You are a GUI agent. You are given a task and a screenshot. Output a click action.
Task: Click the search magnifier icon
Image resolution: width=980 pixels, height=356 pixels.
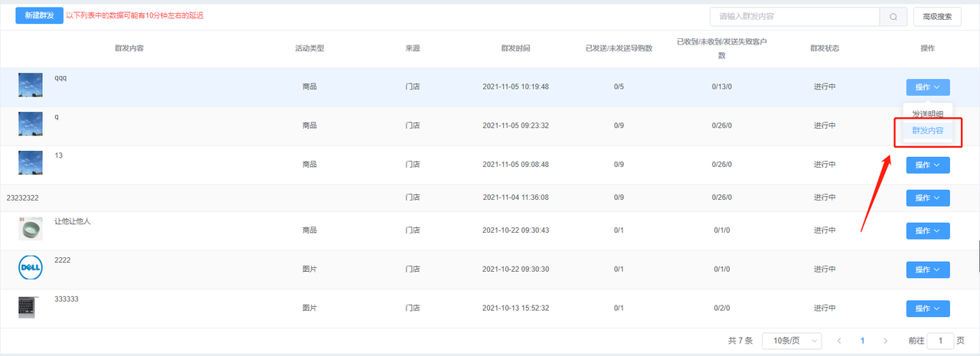point(893,16)
